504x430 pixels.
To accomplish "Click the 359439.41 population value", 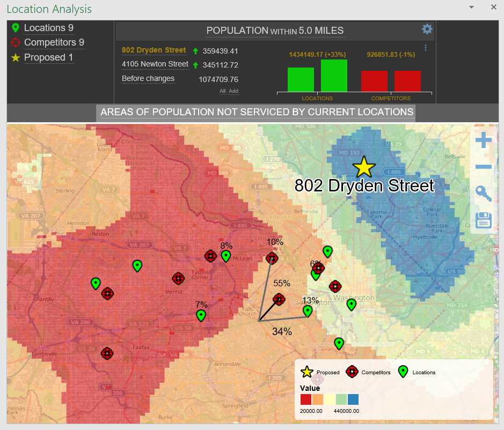I will (x=220, y=51).
